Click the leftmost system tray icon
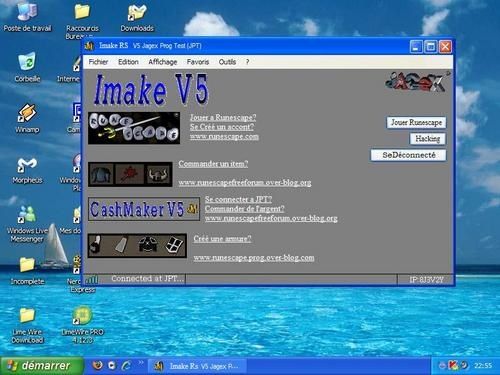Image resolution: width=500 pixels, height=375 pixels. pyautogui.click(x=442, y=366)
